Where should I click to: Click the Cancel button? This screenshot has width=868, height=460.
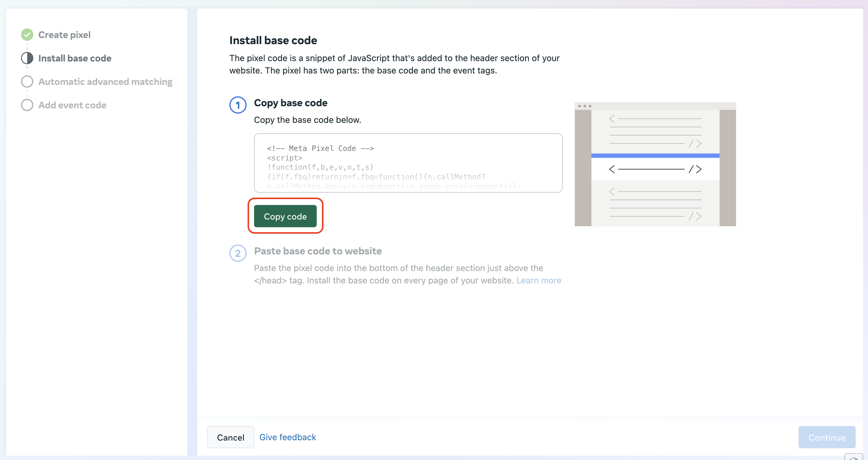coord(231,437)
